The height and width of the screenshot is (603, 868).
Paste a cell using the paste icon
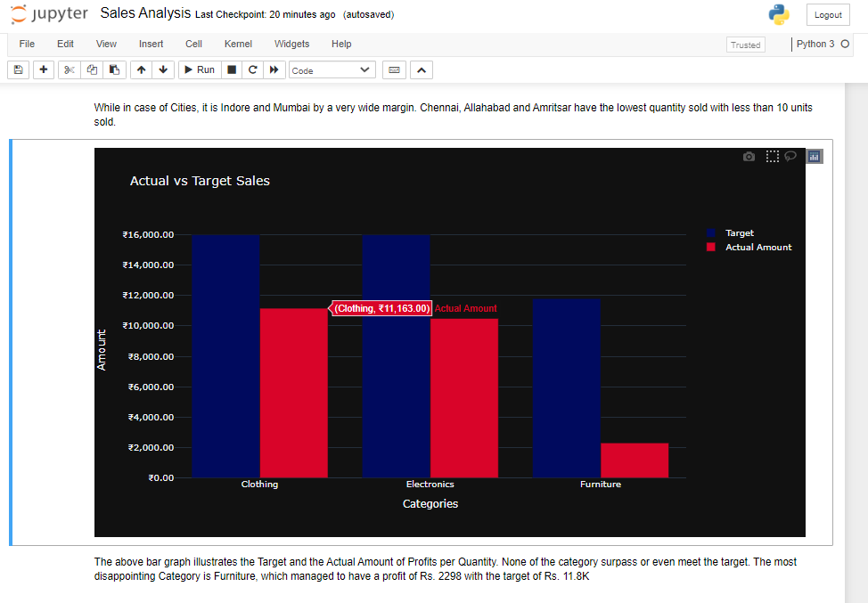[114, 69]
